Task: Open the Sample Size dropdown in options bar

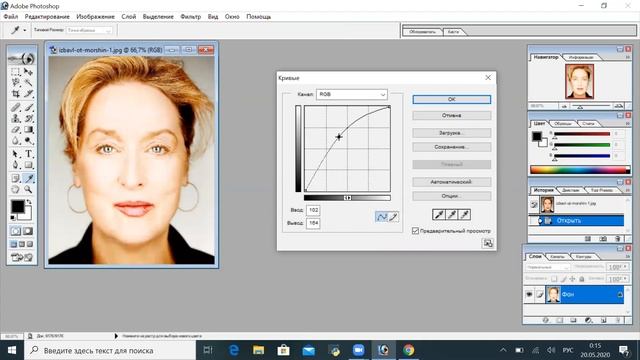Action: click(89, 30)
